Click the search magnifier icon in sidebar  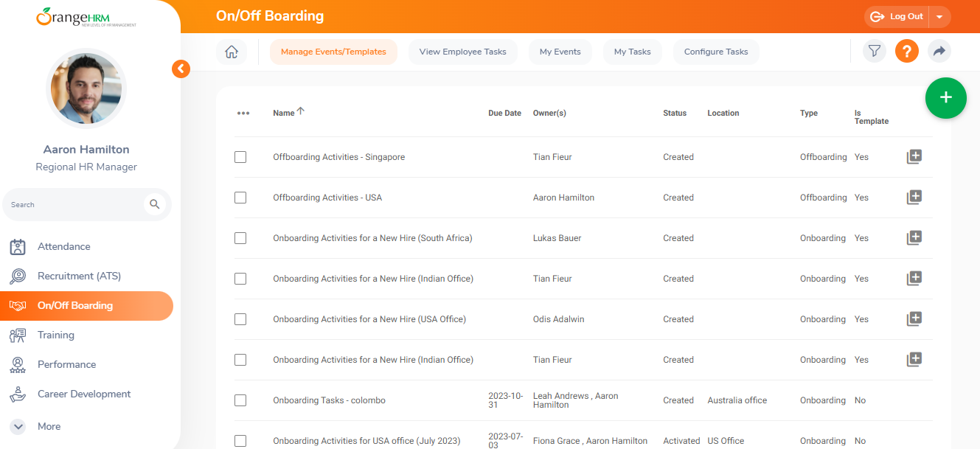(154, 204)
